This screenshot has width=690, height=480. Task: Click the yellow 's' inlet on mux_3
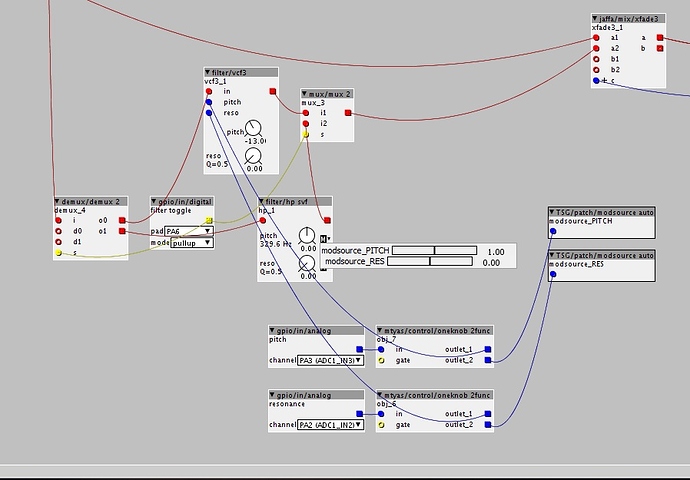307,132
